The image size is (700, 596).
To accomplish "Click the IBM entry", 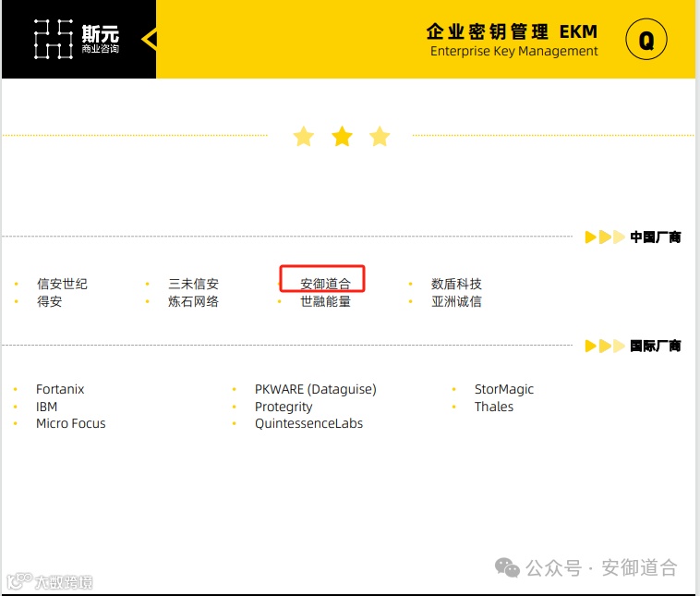I will coord(46,407).
